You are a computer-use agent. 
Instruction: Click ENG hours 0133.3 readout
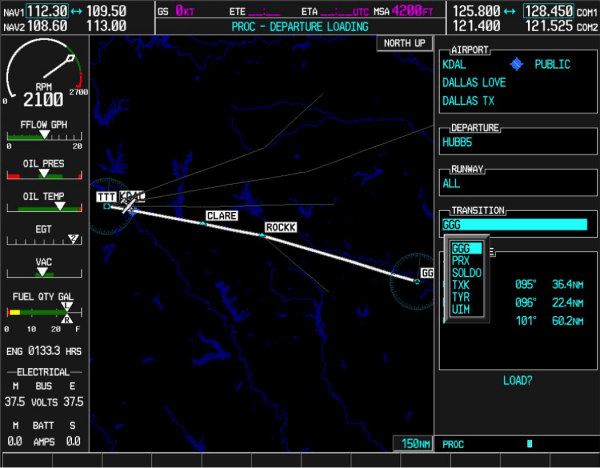click(44, 351)
